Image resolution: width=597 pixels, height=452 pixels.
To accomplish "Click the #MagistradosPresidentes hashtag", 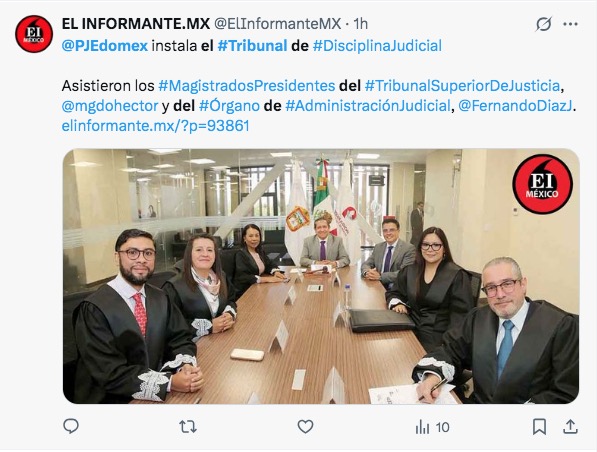I will [247, 86].
